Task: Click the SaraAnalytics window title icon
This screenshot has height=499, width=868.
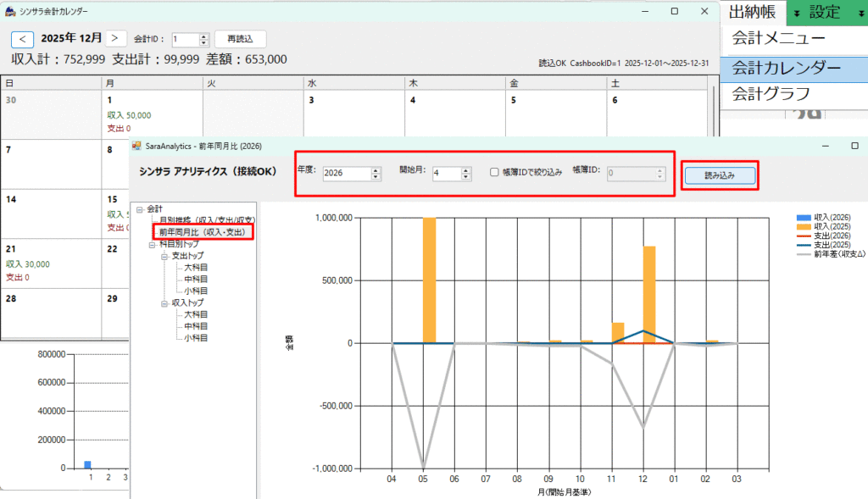Action: (136, 147)
